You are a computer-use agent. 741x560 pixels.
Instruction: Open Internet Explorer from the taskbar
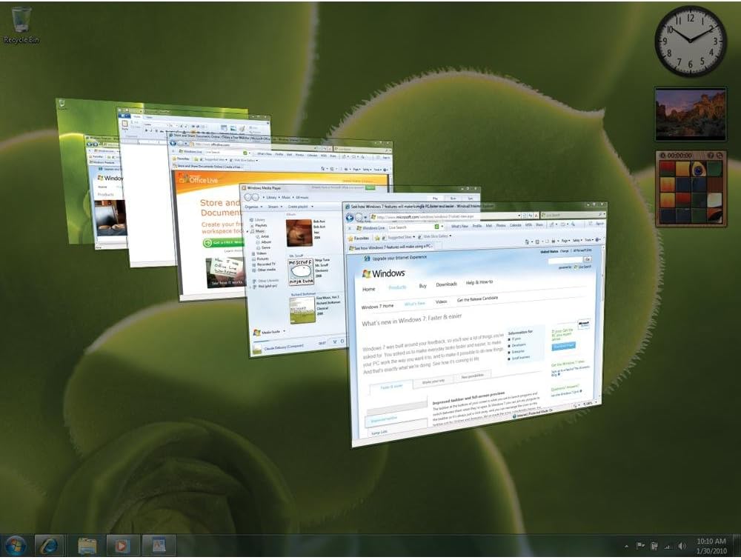coord(47,544)
